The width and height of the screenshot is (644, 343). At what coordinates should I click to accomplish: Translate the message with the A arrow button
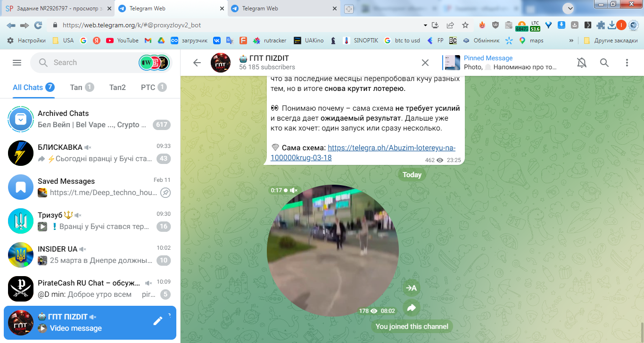411,288
